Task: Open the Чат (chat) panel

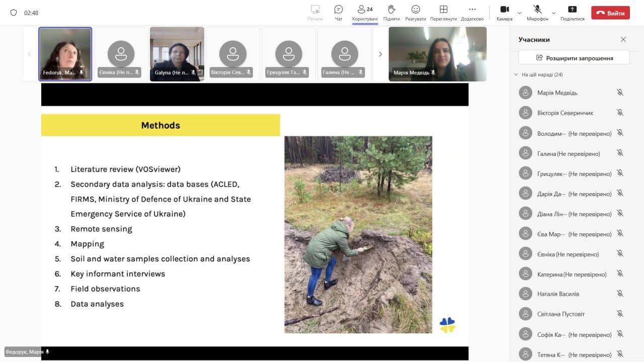Action: point(339,10)
